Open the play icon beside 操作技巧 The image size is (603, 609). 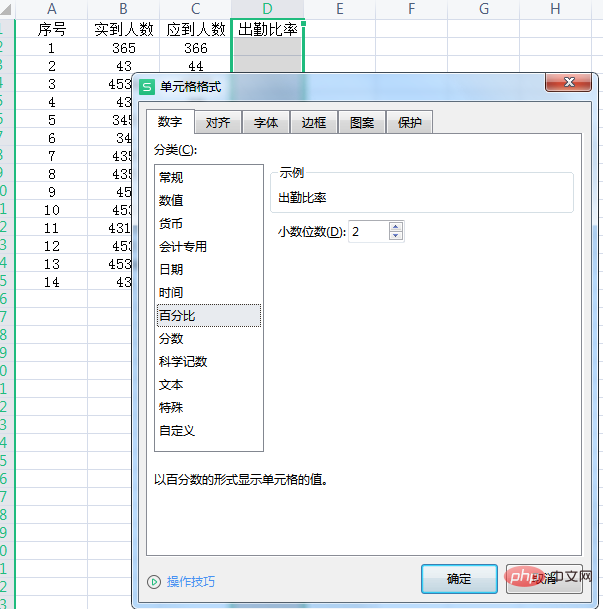(154, 582)
